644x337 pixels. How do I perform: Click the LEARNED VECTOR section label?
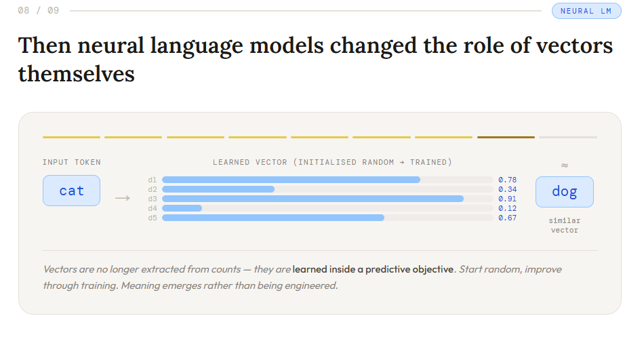tap(332, 162)
